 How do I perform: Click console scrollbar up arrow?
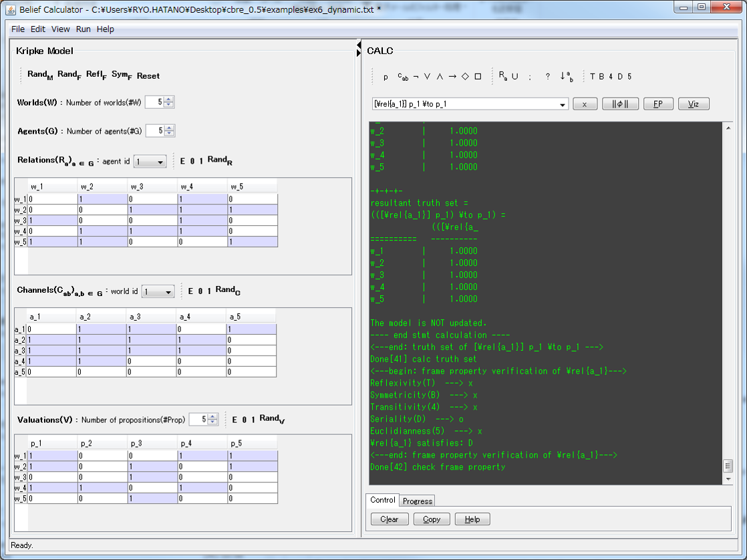(x=728, y=128)
